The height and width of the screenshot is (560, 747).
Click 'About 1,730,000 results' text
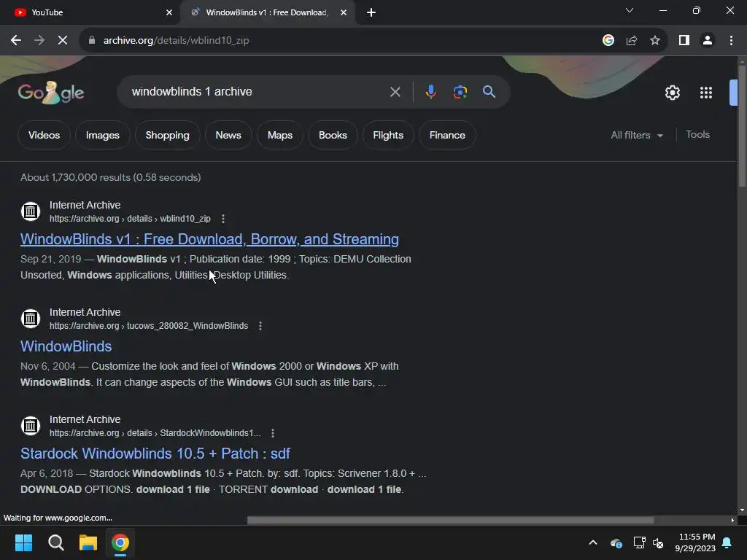coord(76,177)
